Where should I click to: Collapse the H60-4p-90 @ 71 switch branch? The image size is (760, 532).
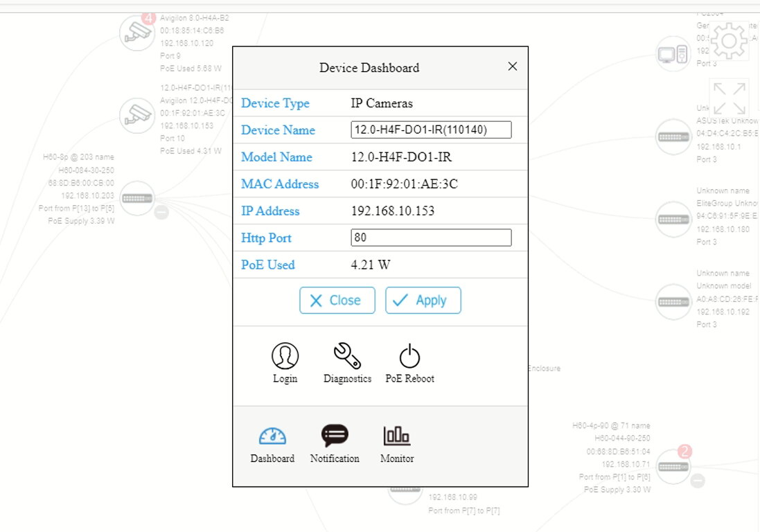[698, 481]
